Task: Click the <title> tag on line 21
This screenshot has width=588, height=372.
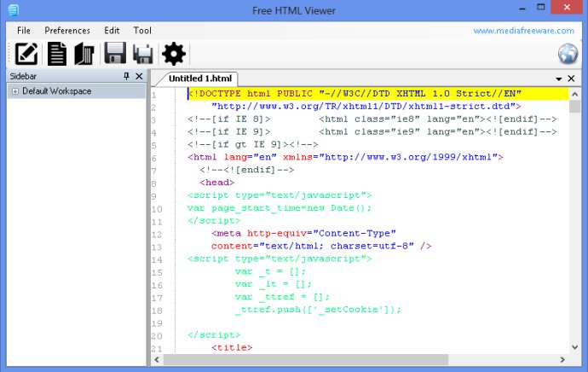Action: coord(232,347)
